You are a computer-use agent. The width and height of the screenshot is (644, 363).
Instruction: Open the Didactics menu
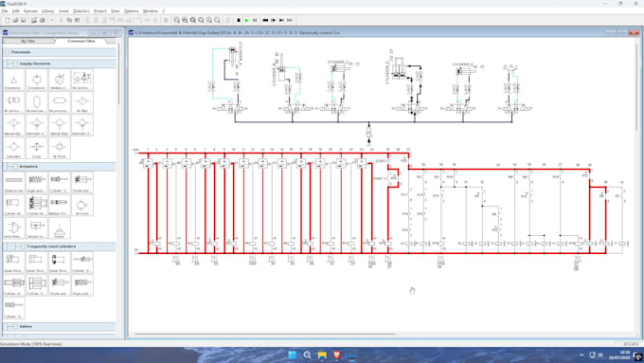tap(81, 11)
